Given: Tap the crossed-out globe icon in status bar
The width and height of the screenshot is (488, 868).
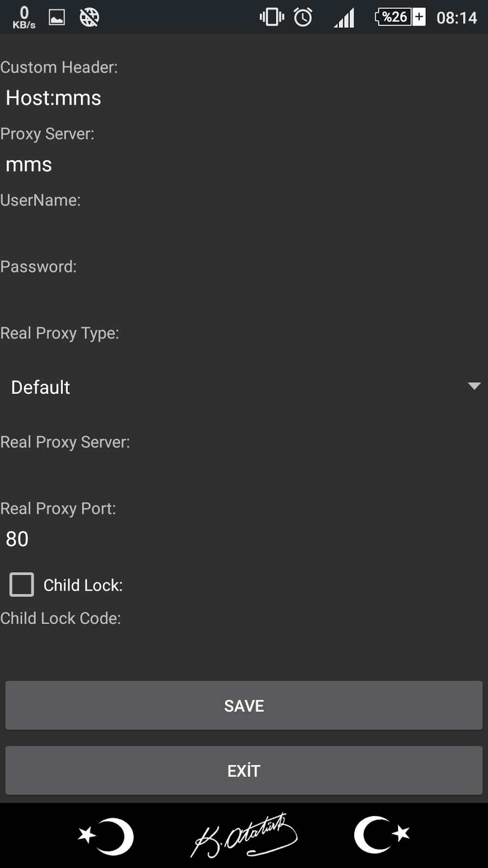Looking at the screenshot, I should pyautogui.click(x=89, y=17).
